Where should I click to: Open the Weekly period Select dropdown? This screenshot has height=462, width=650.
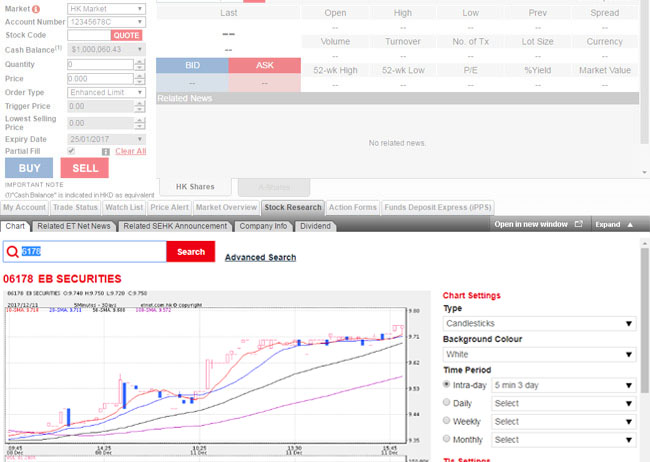tap(564, 422)
